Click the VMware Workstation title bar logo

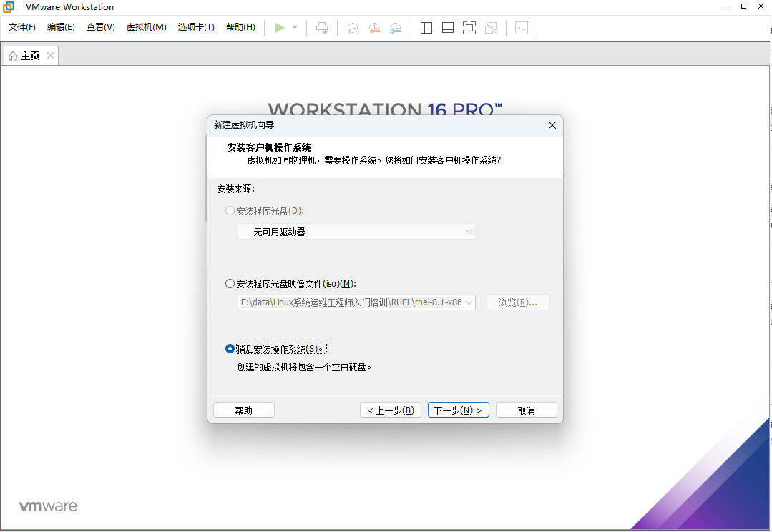(9, 7)
